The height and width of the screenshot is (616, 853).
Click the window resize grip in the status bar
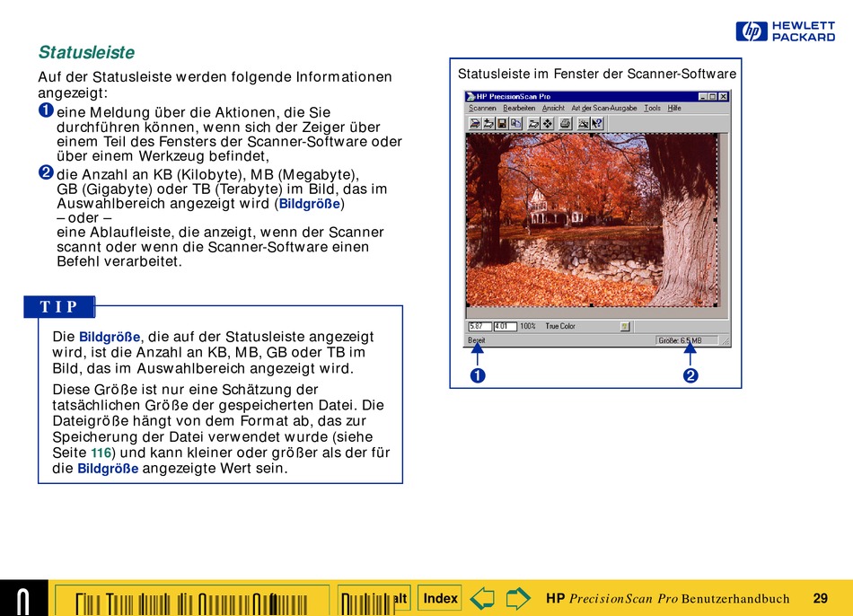pos(725,341)
